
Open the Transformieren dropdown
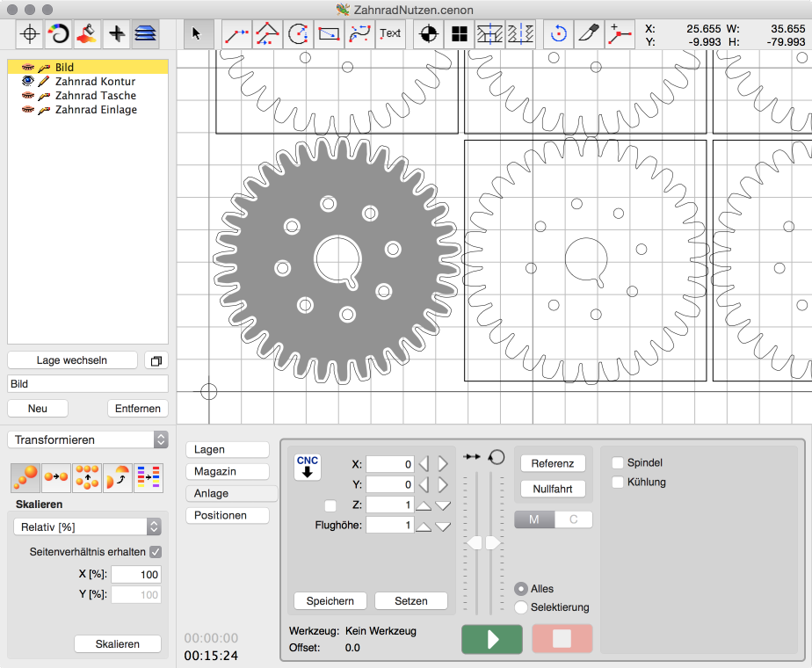(87, 439)
